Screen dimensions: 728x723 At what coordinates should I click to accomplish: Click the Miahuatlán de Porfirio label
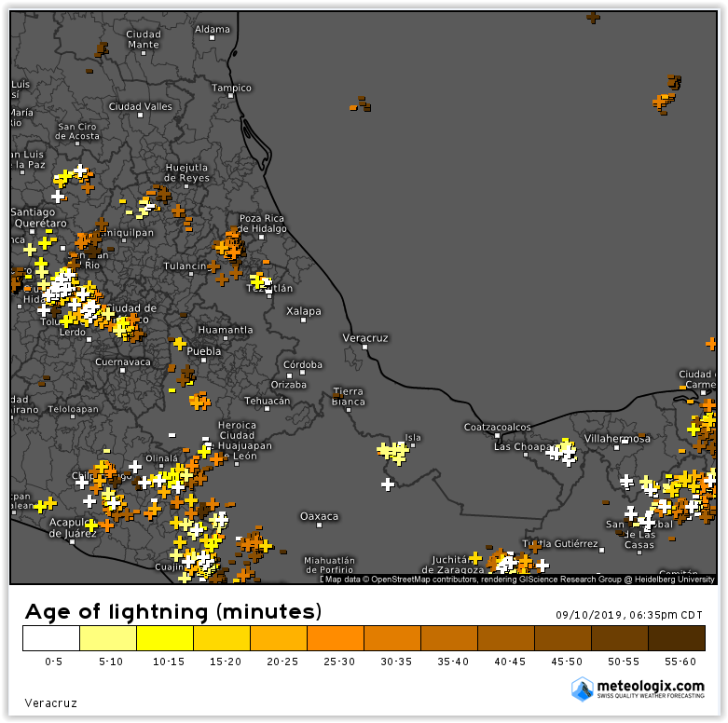[329, 566]
